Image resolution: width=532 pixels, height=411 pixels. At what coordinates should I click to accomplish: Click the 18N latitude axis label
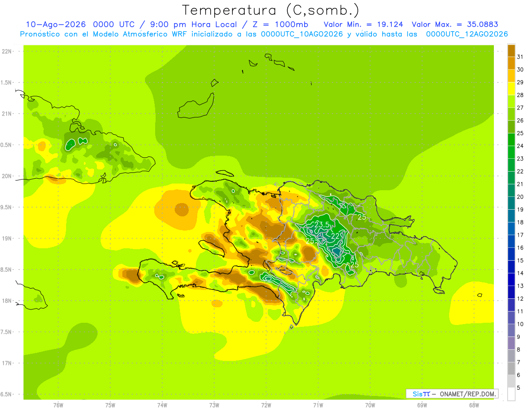click(7, 301)
